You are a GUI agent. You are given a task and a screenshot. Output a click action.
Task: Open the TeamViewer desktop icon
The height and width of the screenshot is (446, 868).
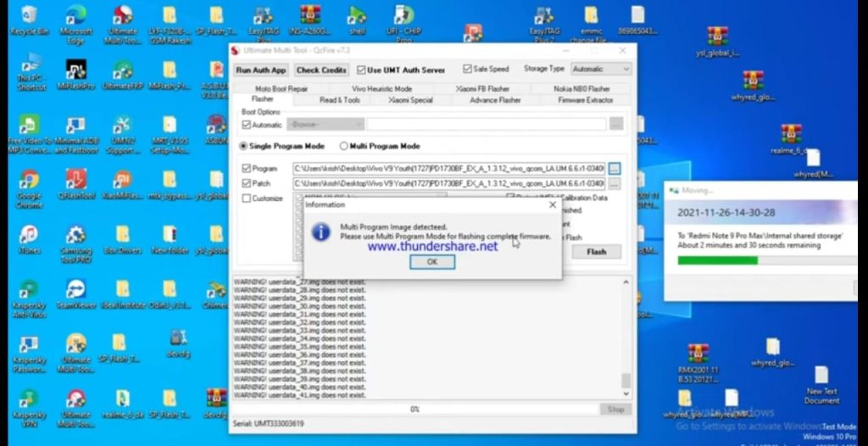click(75, 290)
